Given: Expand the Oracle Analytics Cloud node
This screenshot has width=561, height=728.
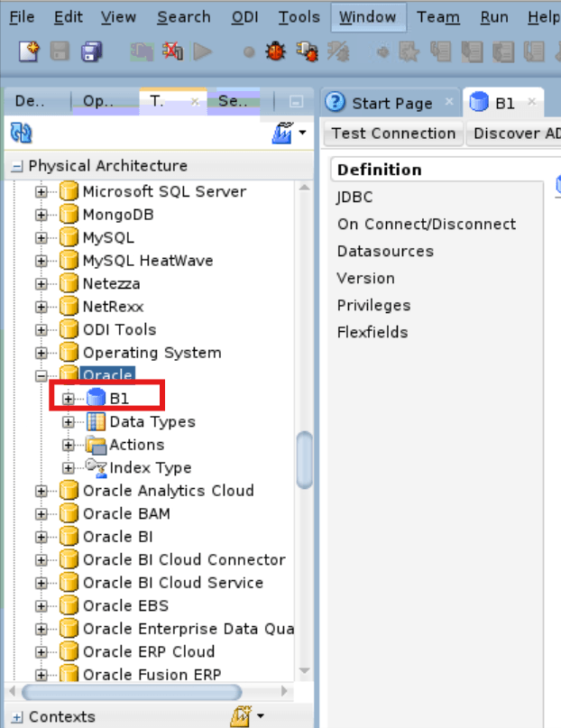Looking at the screenshot, I should 41,491.
